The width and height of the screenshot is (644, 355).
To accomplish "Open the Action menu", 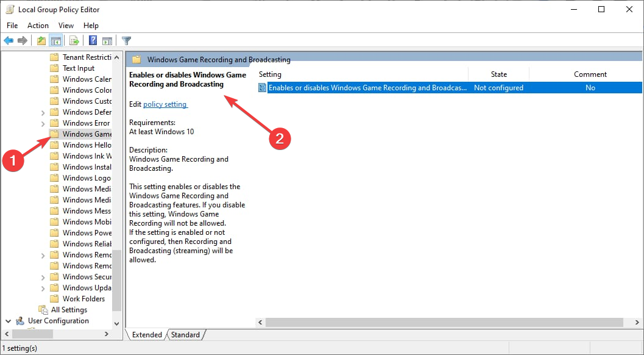I will click(x=38, y=26).
